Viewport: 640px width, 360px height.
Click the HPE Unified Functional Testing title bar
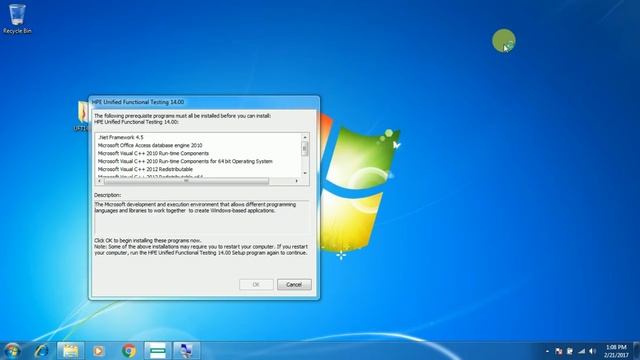tap(204, 102)
